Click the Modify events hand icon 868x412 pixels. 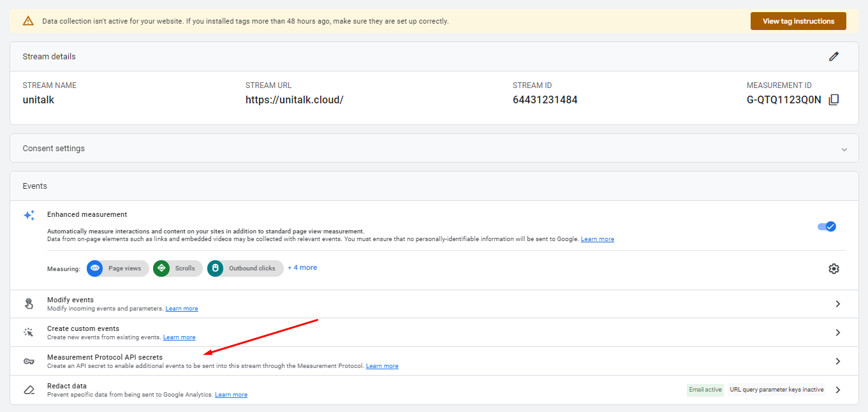pyautogui.click(x=29, y=304)
